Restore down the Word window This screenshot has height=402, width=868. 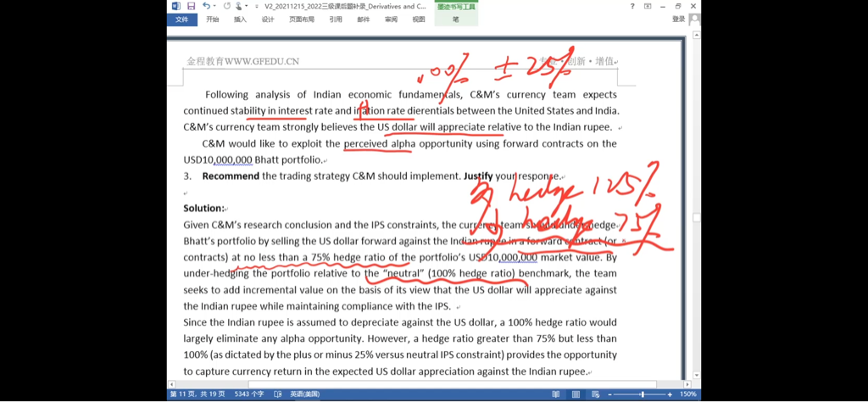678,6
